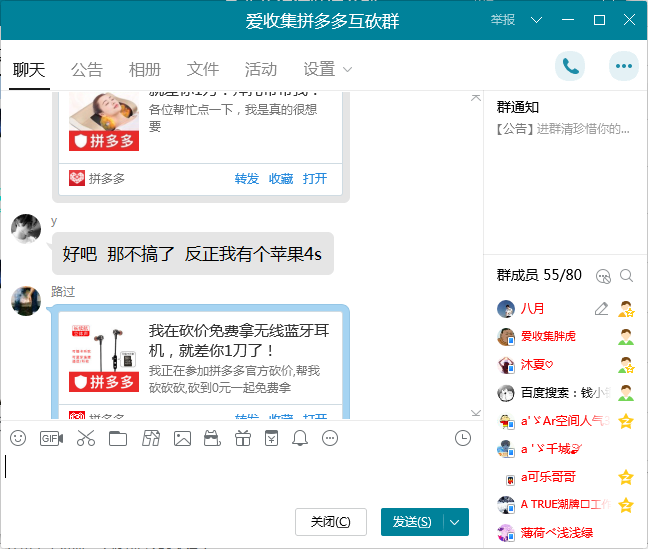648x549 pixels.
Task: Click star icon beside A TRUE潮牌
Action: pos(626,505)
